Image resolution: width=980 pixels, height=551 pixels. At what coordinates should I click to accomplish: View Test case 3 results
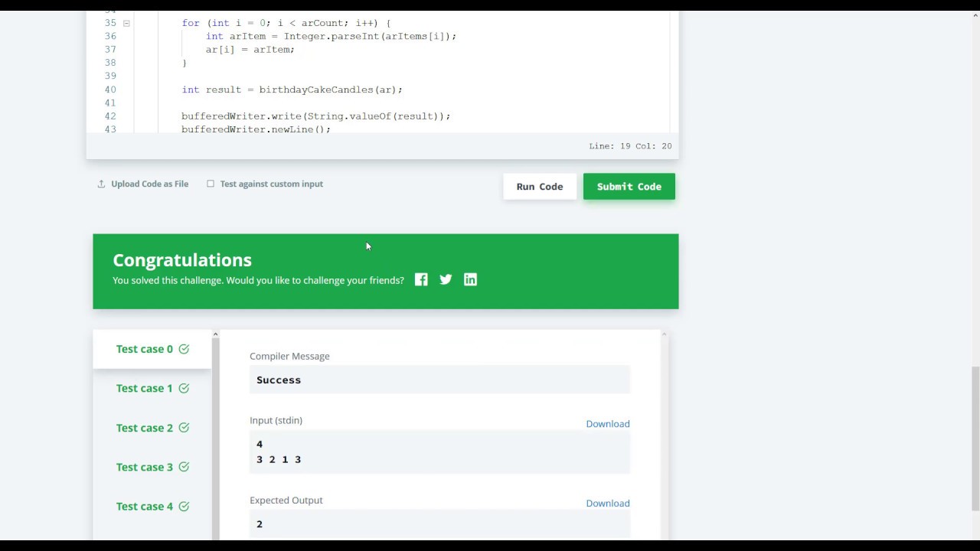point(152,467)
